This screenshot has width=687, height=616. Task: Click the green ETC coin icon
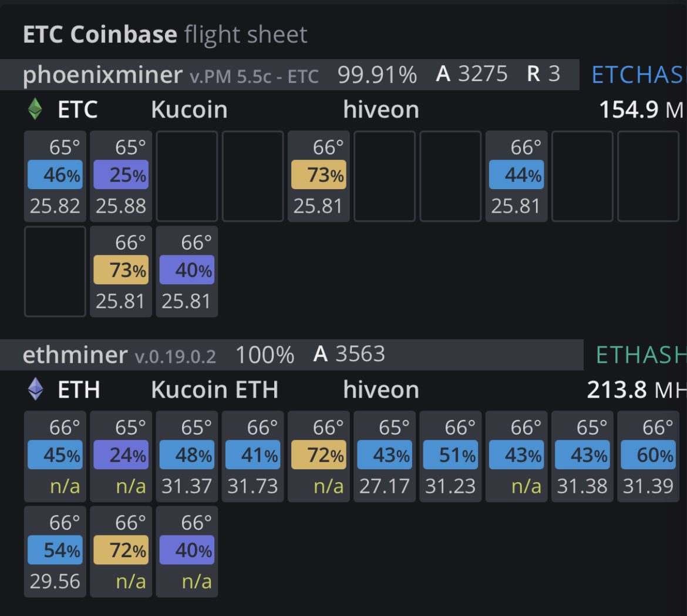[35, 109]
